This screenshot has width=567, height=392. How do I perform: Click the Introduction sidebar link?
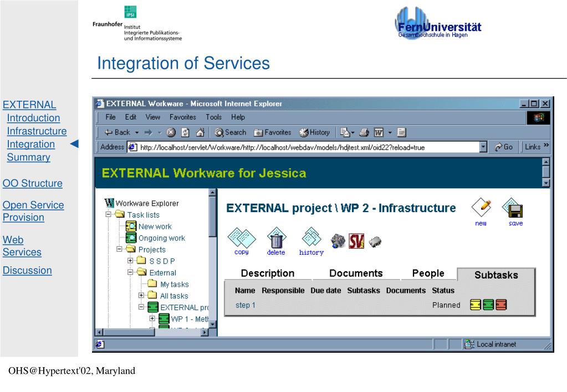click(x=33, y=118)
